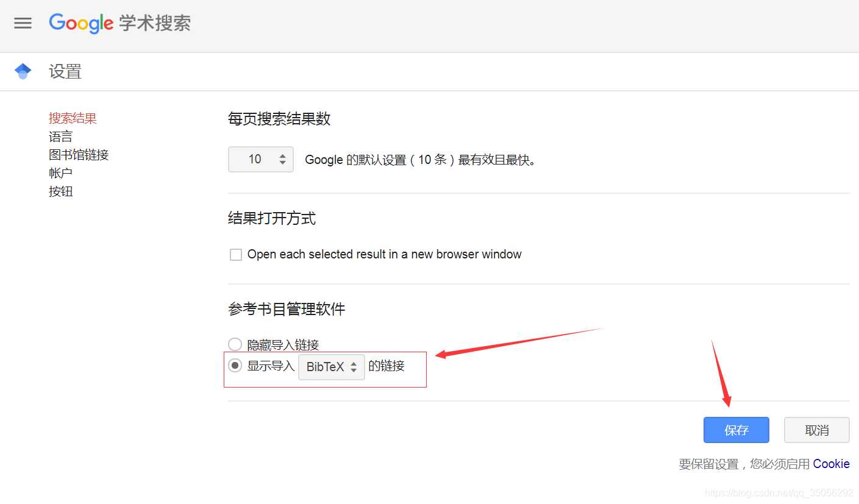
Task: Click the 保存 button
Action: (736, 430)
